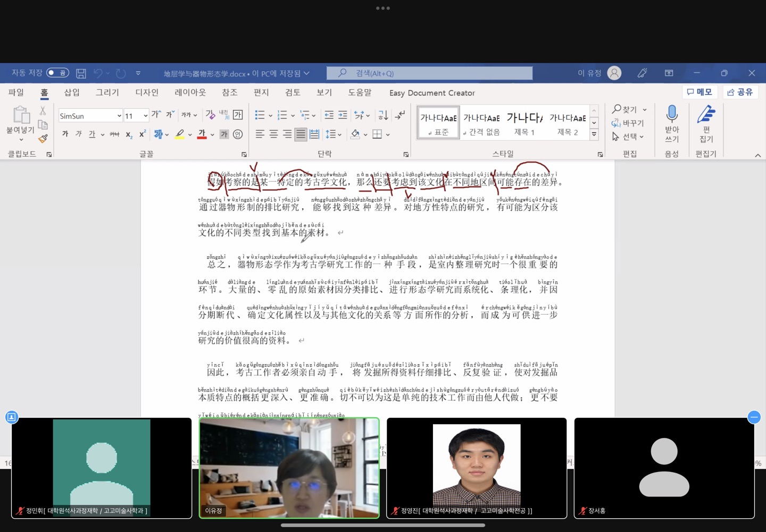This screenshot has height=532, width=766.
Task: Switch to the 레이아웃 (Layout) tab
Action: (190, 92)
